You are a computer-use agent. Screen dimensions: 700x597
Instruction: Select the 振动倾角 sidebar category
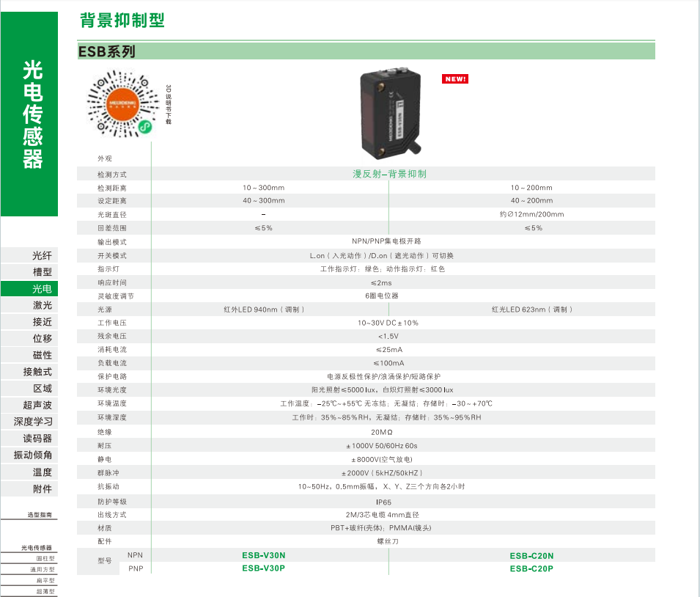click(33, 455)
